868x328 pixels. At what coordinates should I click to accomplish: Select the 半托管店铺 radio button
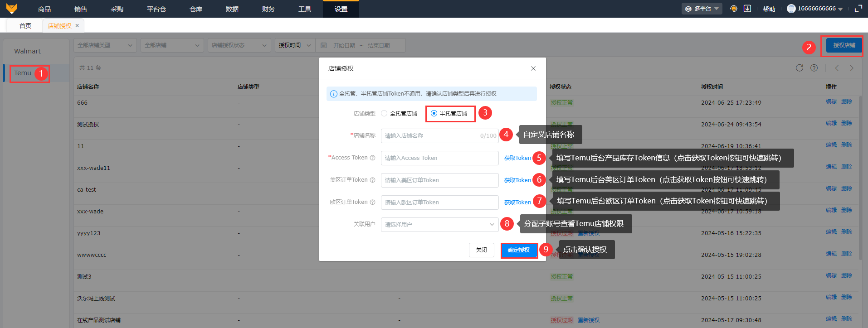click(434, 114)
